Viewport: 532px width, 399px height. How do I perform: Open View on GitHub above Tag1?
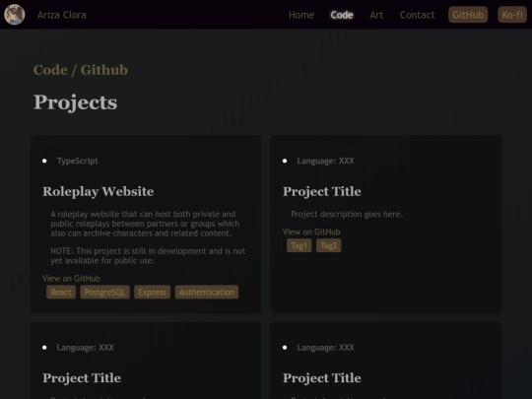(311, 233)
